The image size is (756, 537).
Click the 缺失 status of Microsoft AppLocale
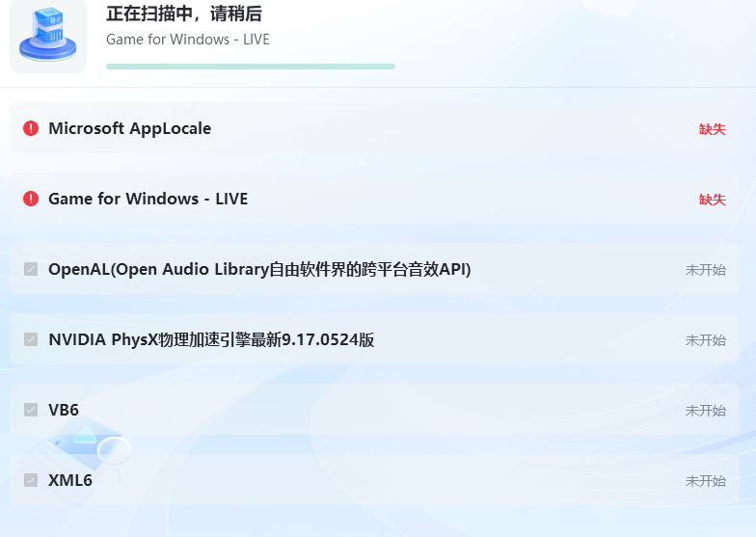(x=712, y=129)
